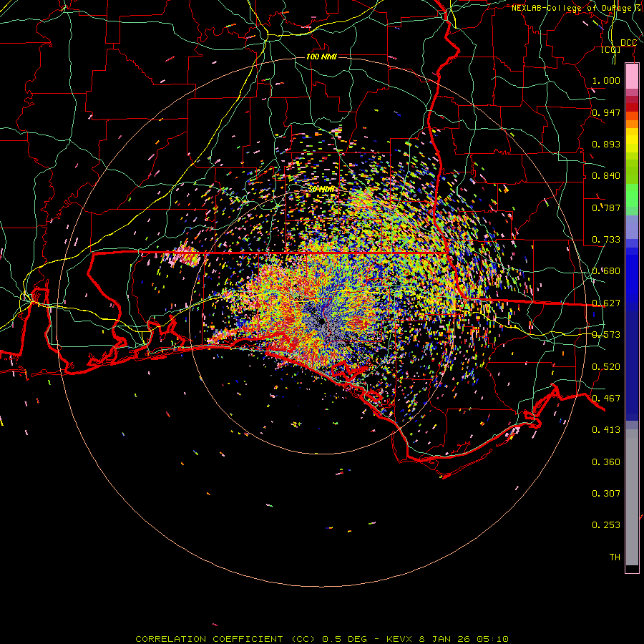This screenshot has height=644, width=644.
Task: Click the 0.893 legend value
Action: pos(606,144)
